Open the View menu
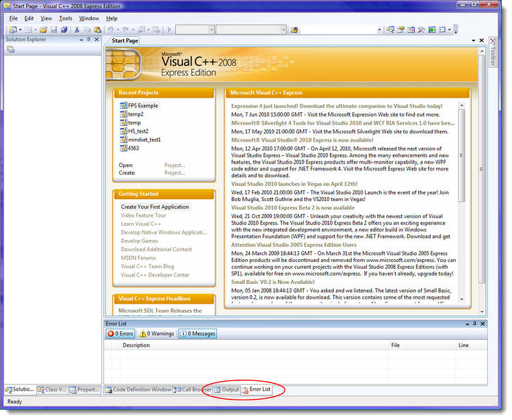 tap(47, 18)
